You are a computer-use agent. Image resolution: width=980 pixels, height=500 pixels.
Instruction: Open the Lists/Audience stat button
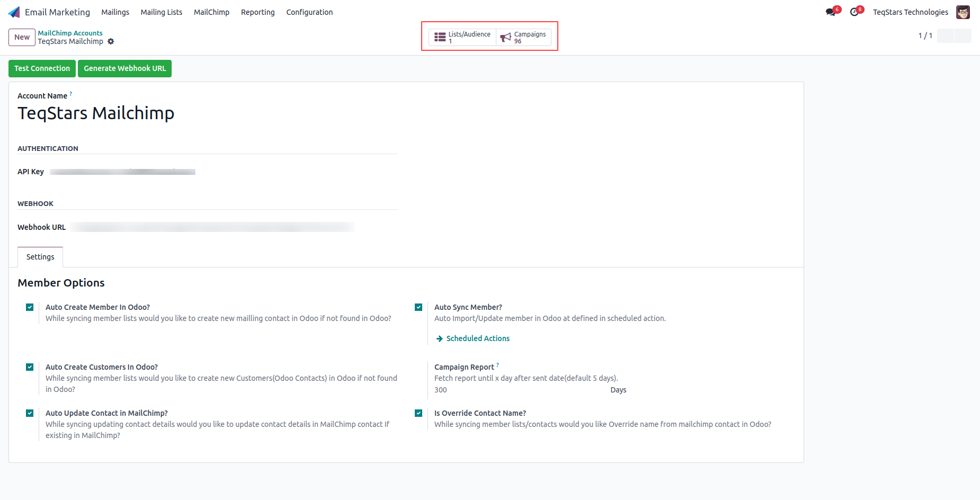(x=462, y=37)
